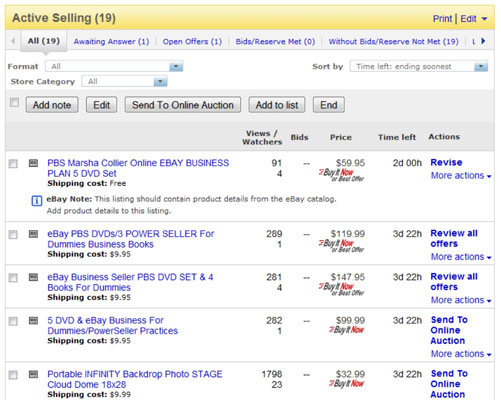Check the Portable INFINITY Backdrop listing checkbox
This screenshot has width=501, height=400.
13,375
